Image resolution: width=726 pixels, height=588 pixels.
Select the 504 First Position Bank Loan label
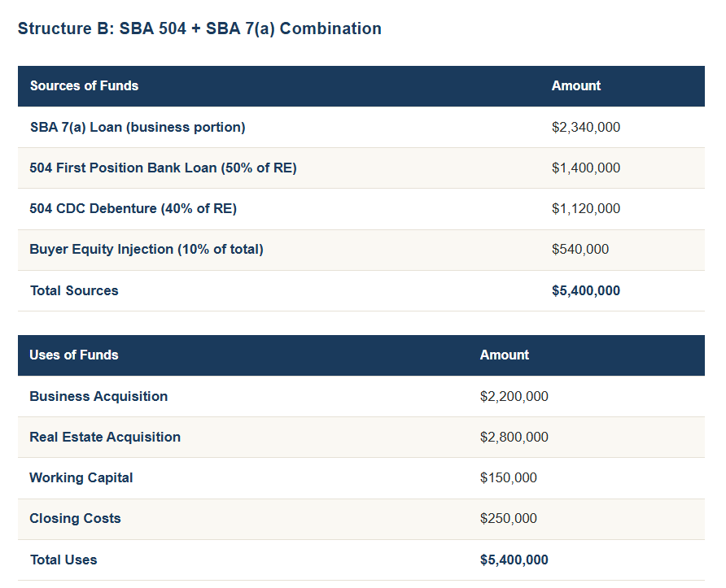tap(163, 168)
